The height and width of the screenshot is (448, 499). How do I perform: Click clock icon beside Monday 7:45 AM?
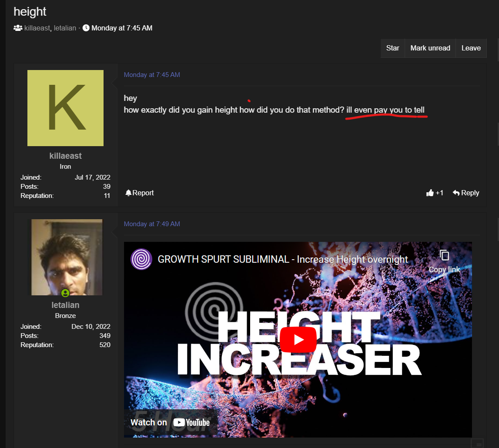[86, 28]
